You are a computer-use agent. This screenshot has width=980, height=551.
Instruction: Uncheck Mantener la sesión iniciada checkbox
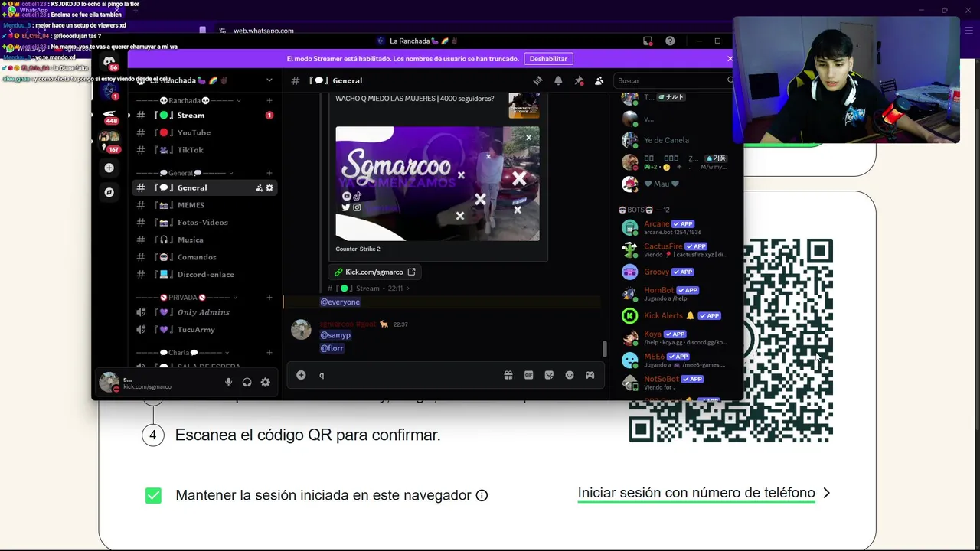[153, 495]
